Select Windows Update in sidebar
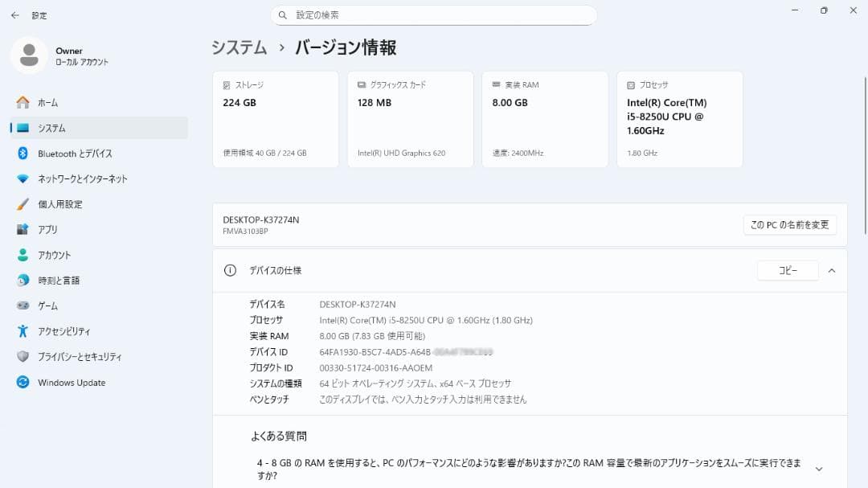The image size is (868, 488). tap(71, 382)
